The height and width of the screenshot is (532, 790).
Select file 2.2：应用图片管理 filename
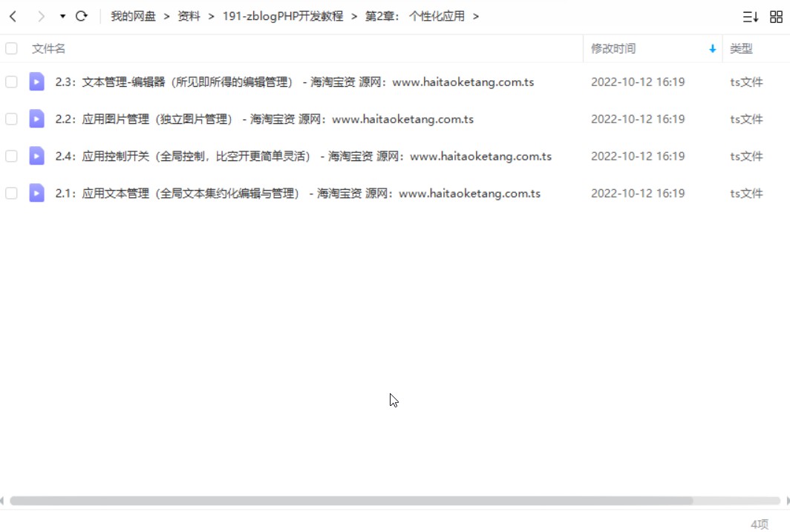point(264,119)
